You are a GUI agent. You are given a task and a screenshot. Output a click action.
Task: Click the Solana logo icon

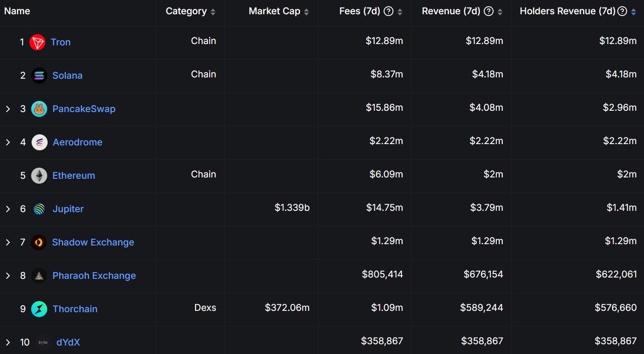click(39, 76)
